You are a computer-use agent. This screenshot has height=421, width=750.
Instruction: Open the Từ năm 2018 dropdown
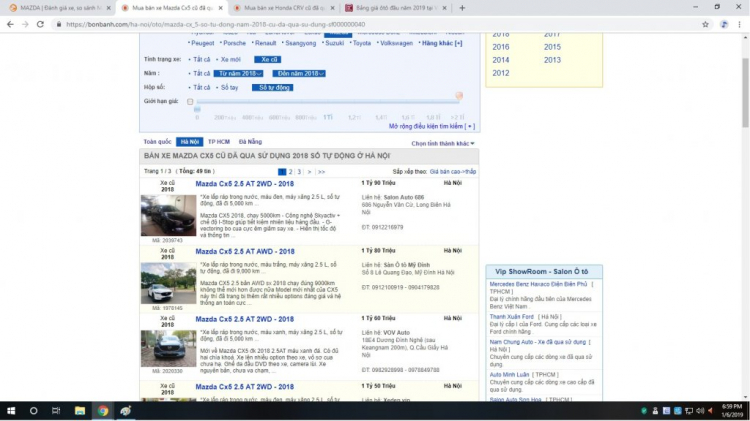[x=238, y=73]
